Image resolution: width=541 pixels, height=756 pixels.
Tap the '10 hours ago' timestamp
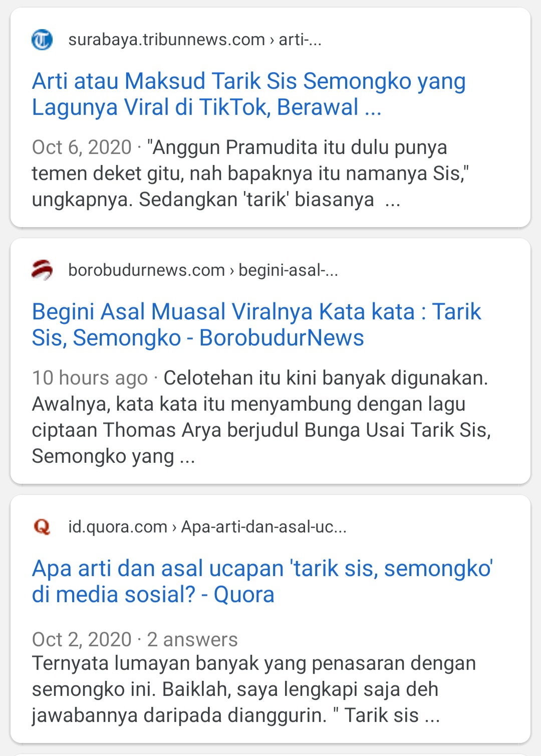90,378
